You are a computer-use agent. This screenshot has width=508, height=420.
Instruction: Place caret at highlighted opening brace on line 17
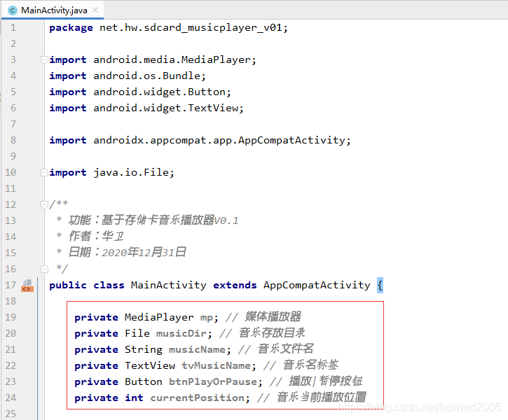[380, 286]
